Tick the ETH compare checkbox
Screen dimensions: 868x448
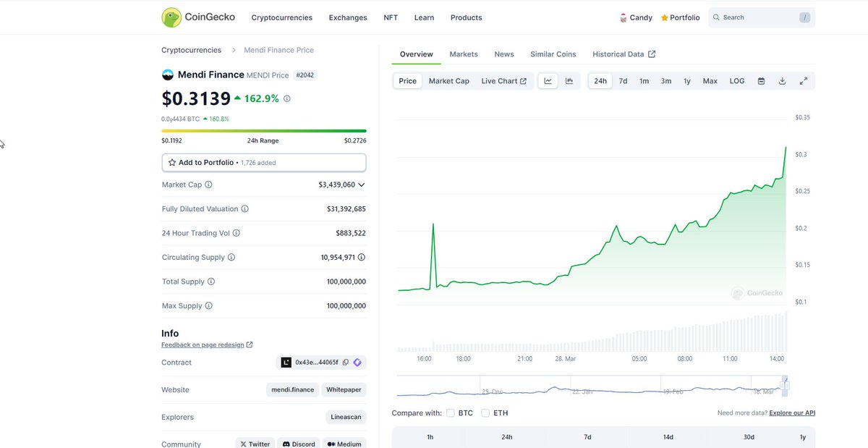[x=485, y=413]
